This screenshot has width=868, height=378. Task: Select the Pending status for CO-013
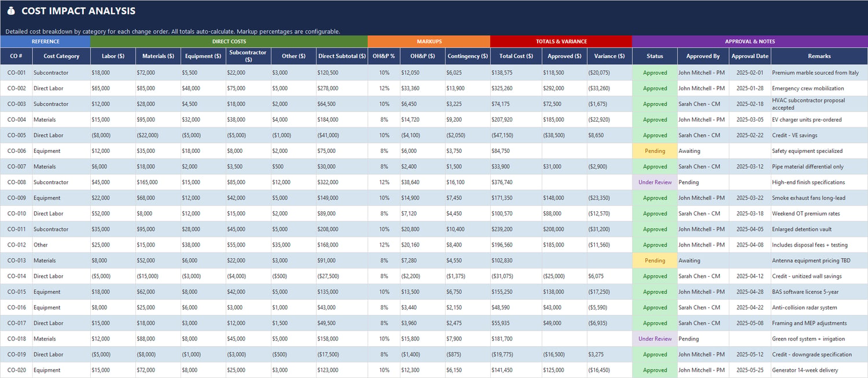(x=655, y=260)
